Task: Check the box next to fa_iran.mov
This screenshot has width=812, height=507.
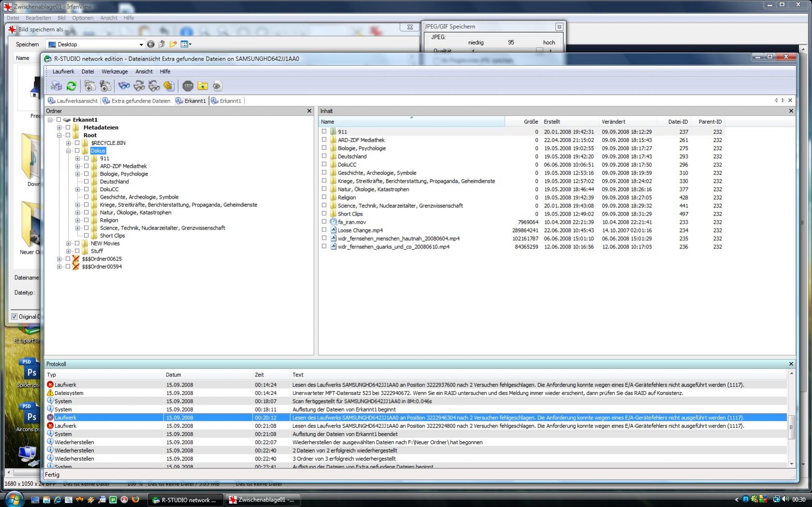Action: click(324, 221)
